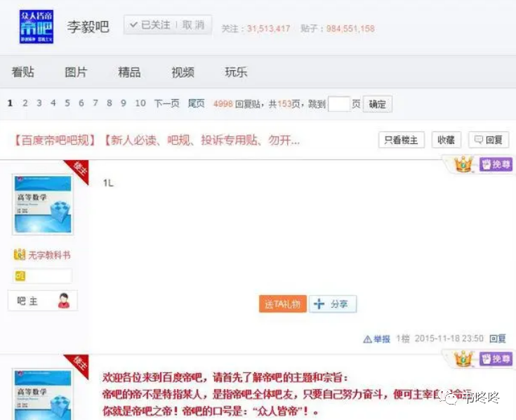516x420 pixels.
Task: Click the orange 送TA礼物 button
Action: point(283,304)
